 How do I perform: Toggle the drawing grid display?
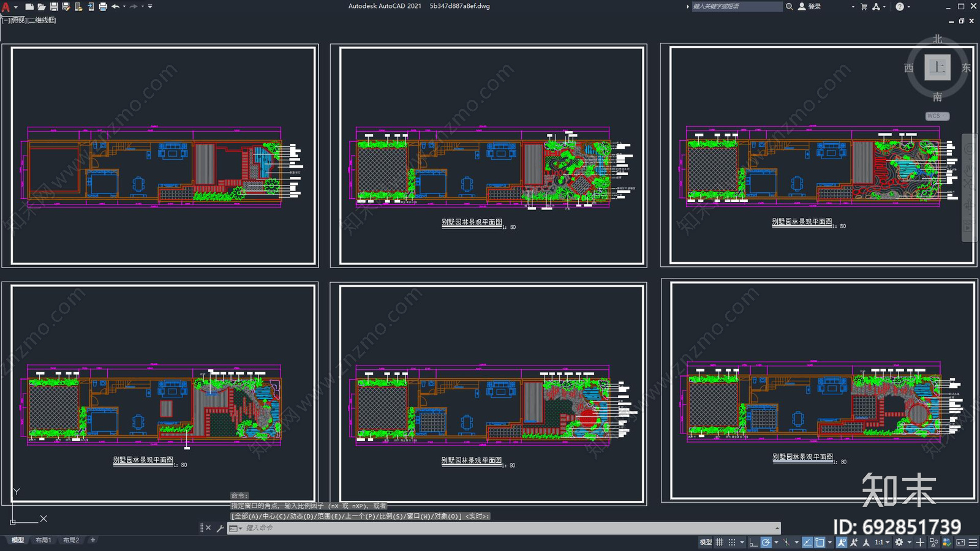[719, 542]
